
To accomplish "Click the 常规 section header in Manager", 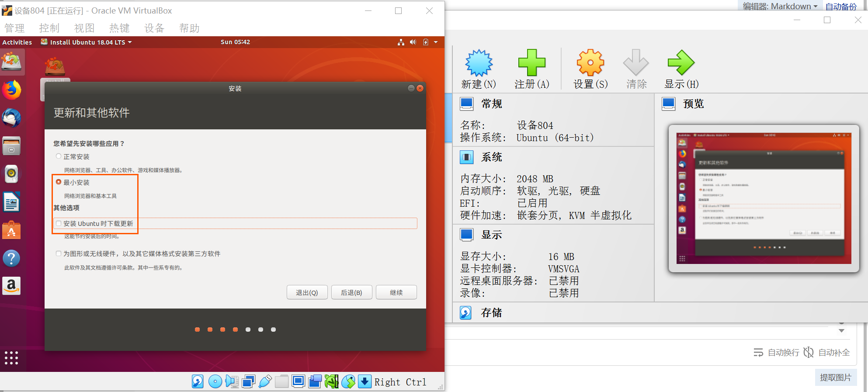I will coord(491,104).
